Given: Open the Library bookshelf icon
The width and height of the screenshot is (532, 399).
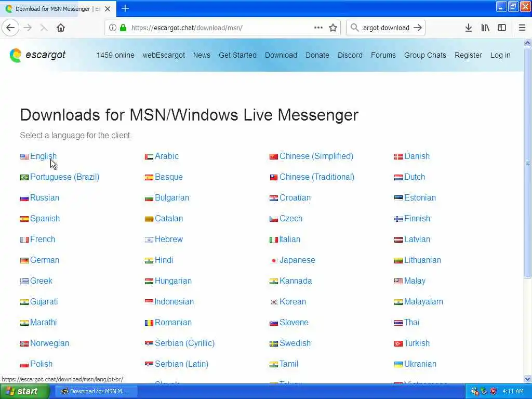Looking at the screenshot, I should point(485,28).
